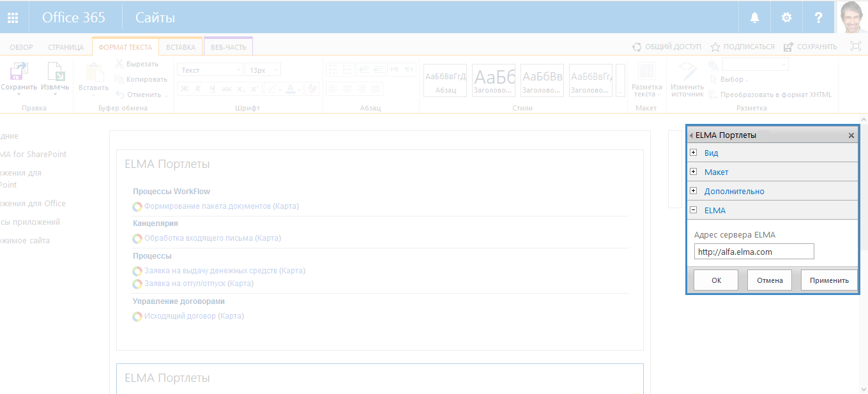Set right-to-left text direction
The image size is (868, 394).
coord(409,70)
